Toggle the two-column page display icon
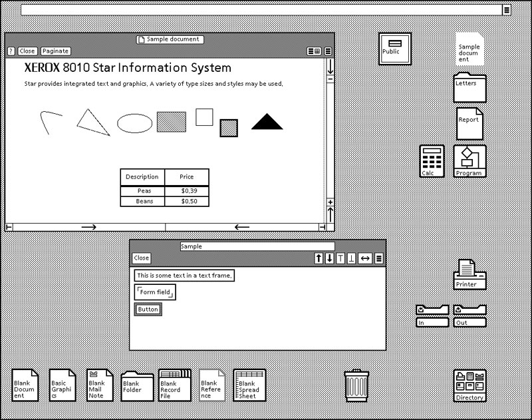Screen dimensions: 532x420 (x=313, y=51)
